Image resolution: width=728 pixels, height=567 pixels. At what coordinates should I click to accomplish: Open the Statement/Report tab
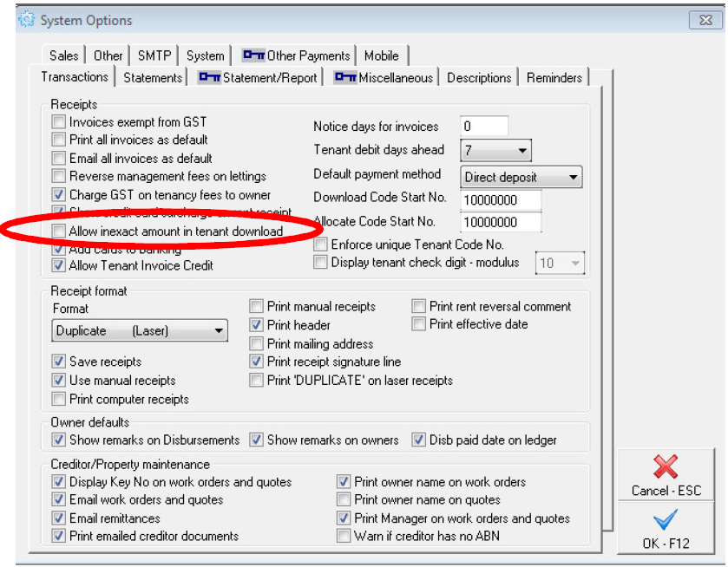tap(257, 77)
